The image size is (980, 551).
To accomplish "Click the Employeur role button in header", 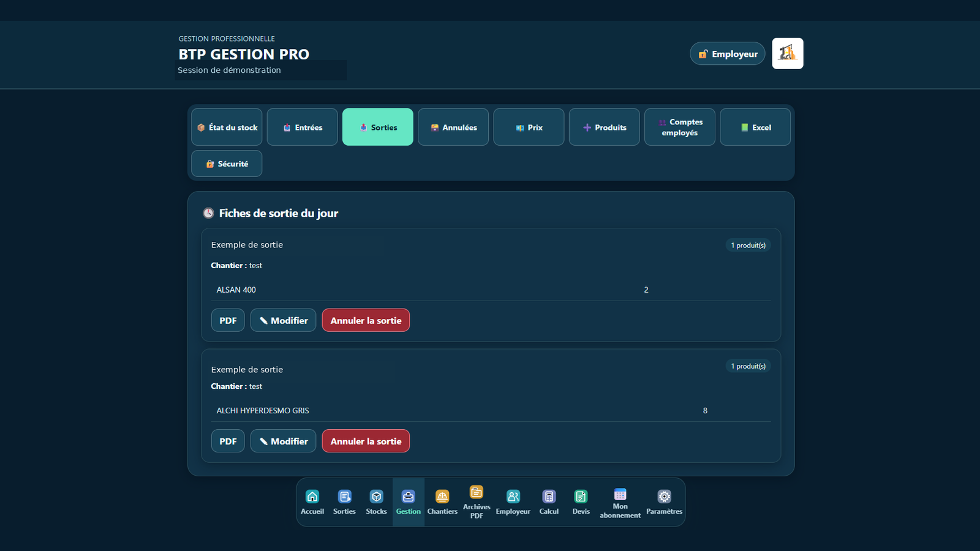I will tap(728, 53).
